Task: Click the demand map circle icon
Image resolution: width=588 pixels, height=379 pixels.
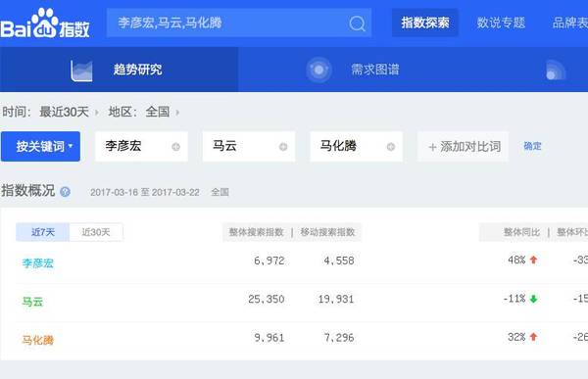Action: pyautogui.click(x=318, y=70)
